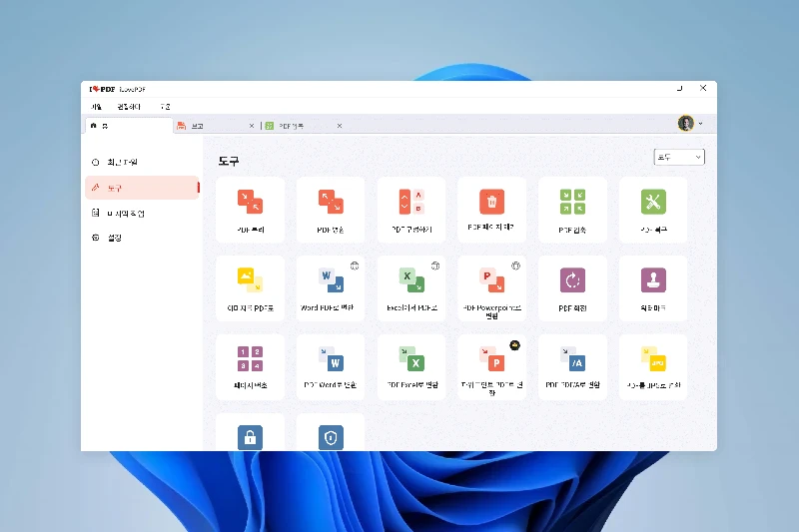This screenshot has height=532, width=799.
Task: Select Tools (도구) in the sidebar
Action: click(142, 188)
